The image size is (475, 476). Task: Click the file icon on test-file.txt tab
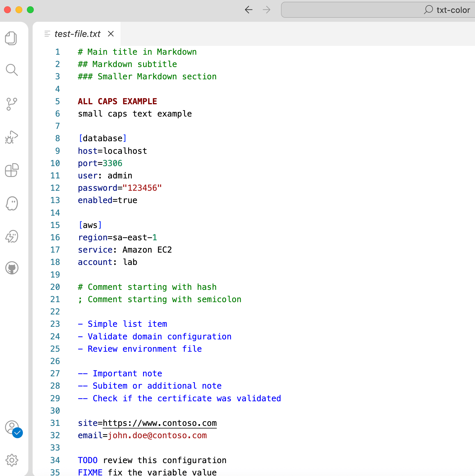(x=47, y=34)
